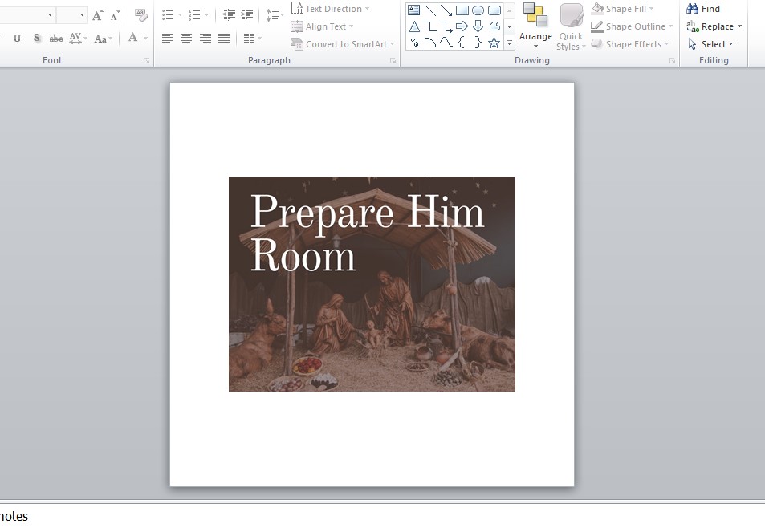Open Convert to SmartArt menu
The height and width of the screenshot is (532, 765).
point(343,44)
